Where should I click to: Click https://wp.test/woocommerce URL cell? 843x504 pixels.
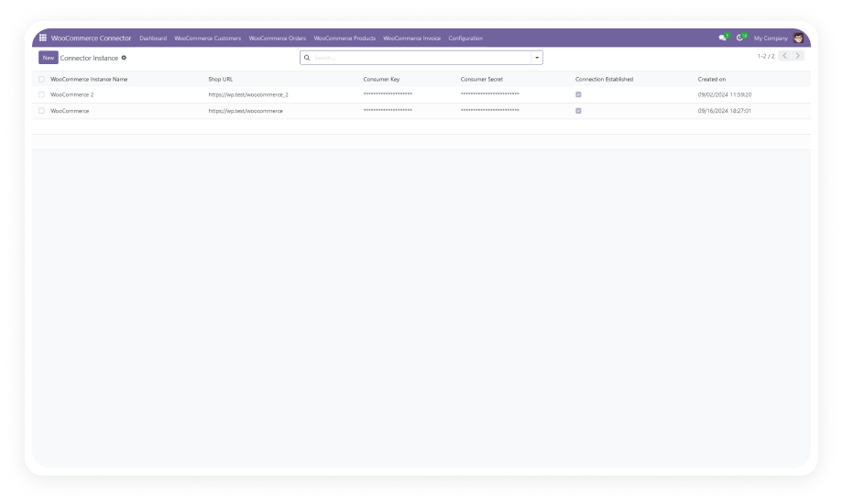click(x=246, y=111)
